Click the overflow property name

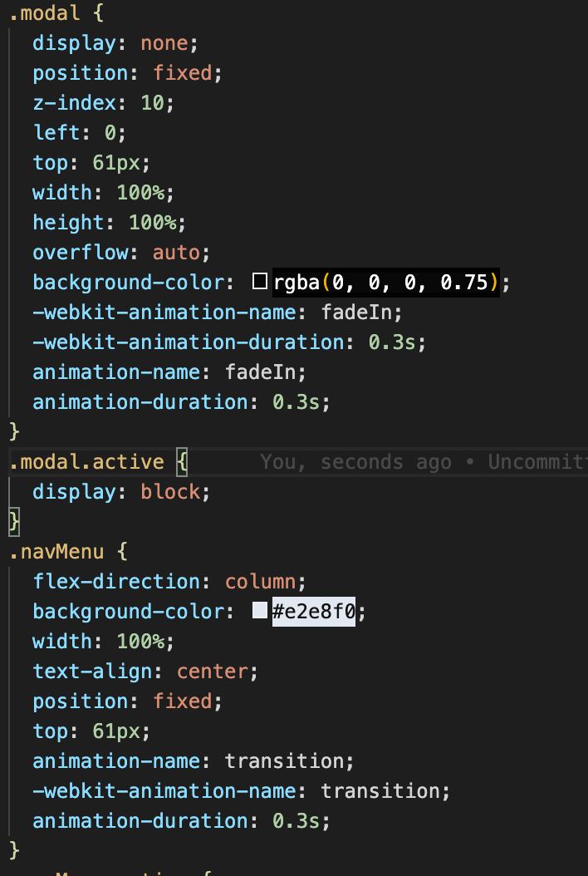[x=81, y=253]
